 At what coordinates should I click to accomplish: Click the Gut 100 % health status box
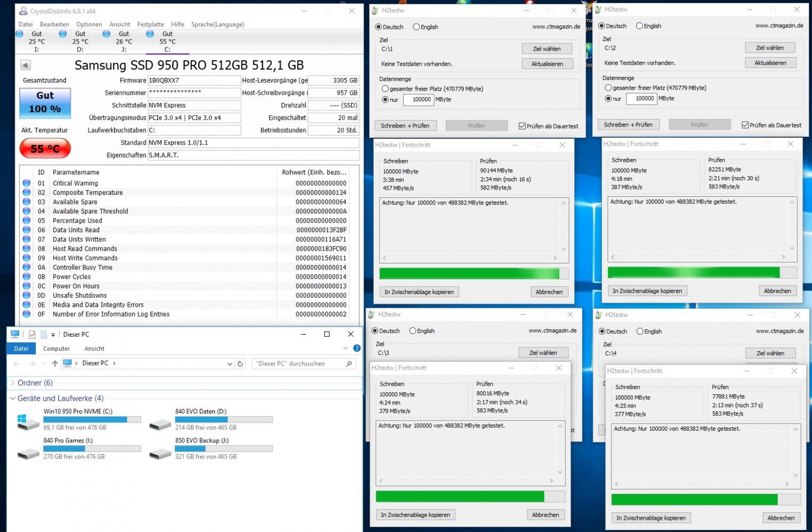45,102
